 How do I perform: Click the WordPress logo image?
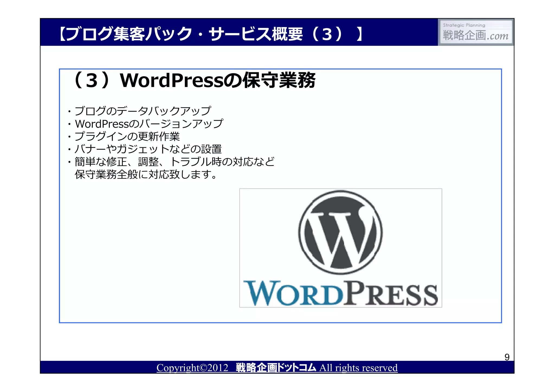[341, 248]
